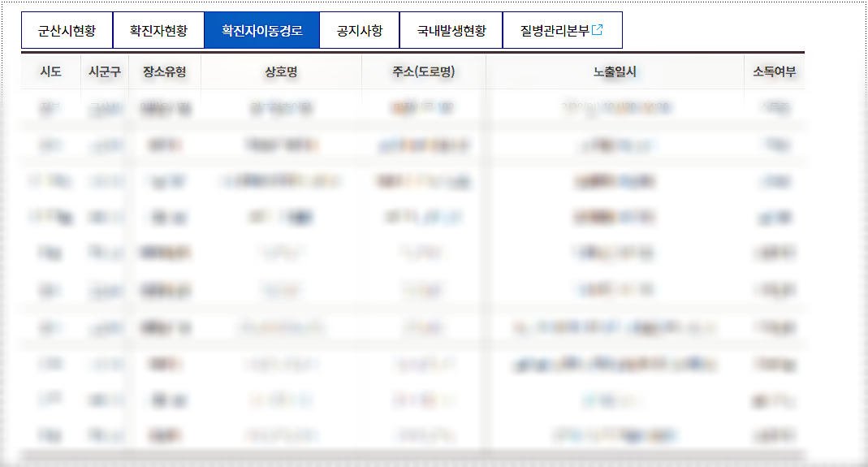The image size is (868, 467).
Task: Click the external link icon beside 질병관리본부
Action: click(x=598, y=30)
